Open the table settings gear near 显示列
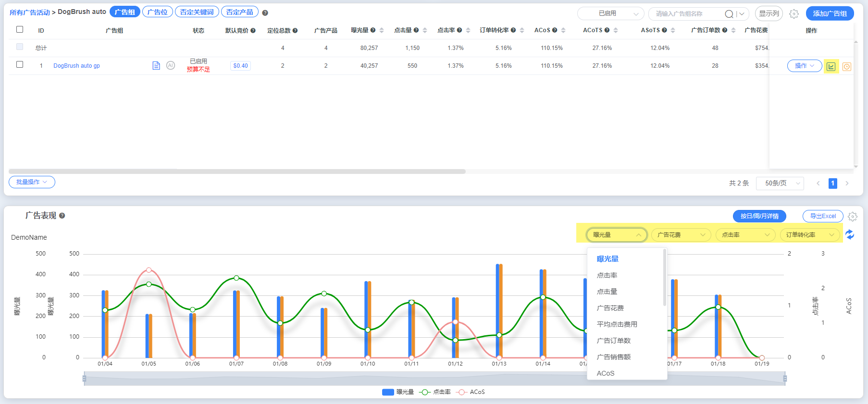Viewport: 868px width, 404px height. 794,14
